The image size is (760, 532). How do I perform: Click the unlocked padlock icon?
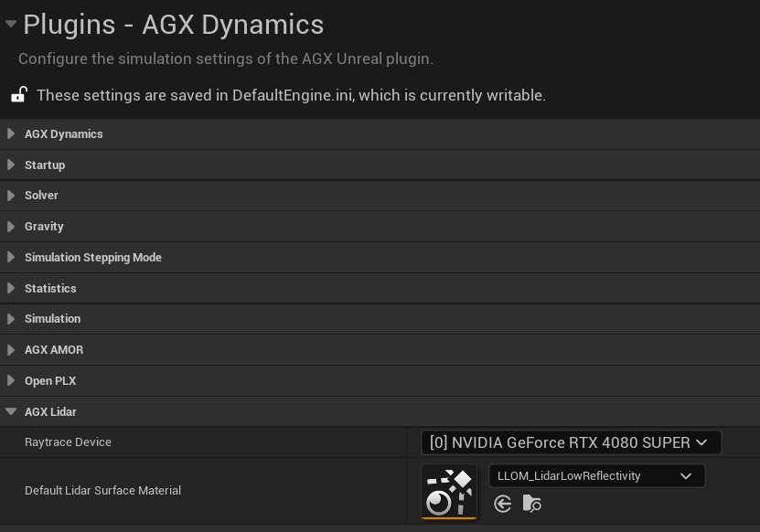(18, 95)
